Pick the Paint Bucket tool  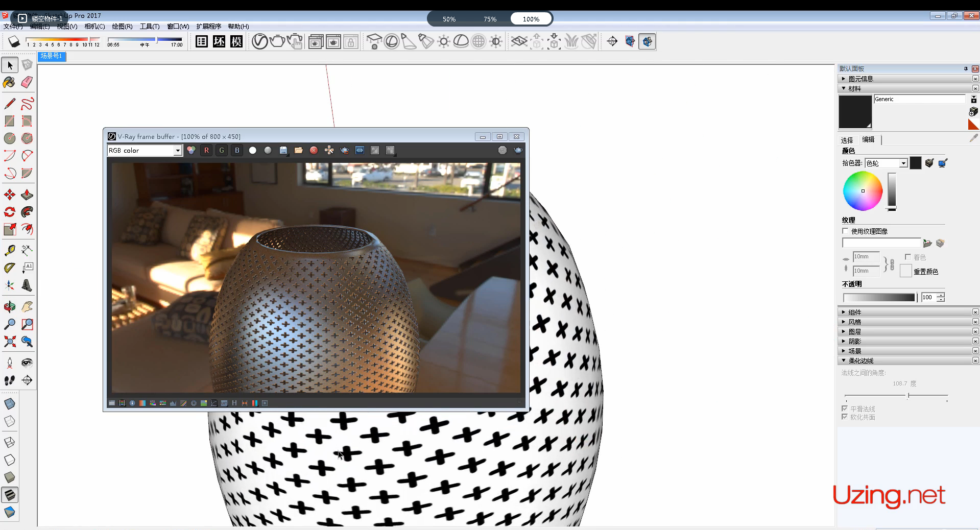10,82
